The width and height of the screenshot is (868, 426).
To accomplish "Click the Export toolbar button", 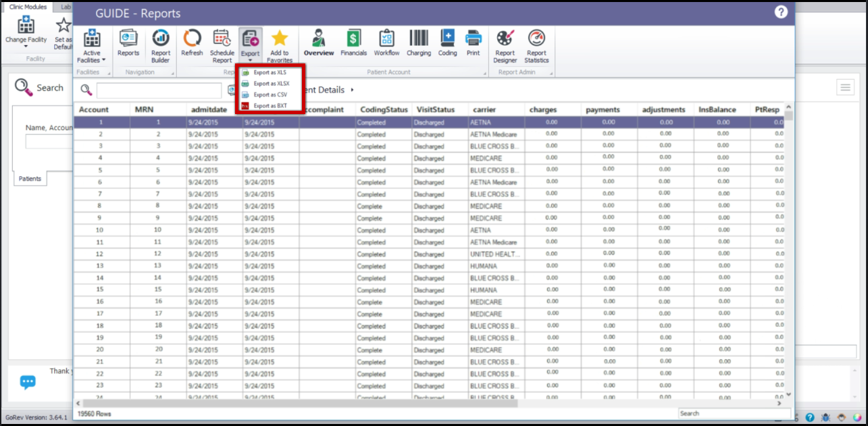I will tap(250, 45).
